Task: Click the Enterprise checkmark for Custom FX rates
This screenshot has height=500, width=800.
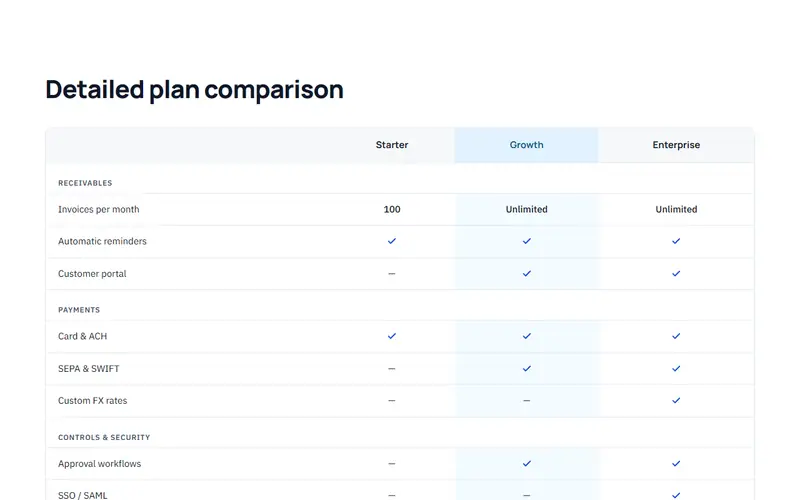Action: coord(676,401)
